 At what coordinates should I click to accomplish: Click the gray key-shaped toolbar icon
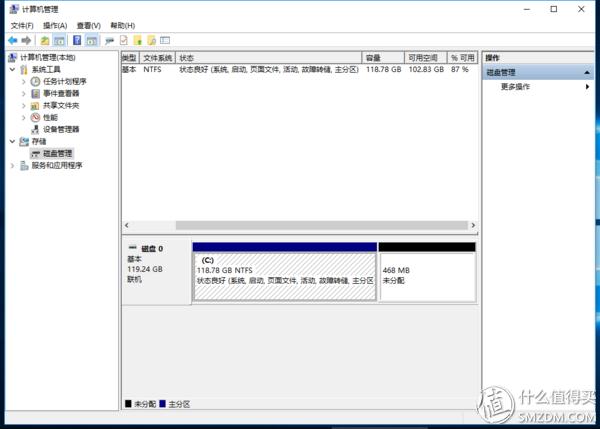(x=109, y=41)
